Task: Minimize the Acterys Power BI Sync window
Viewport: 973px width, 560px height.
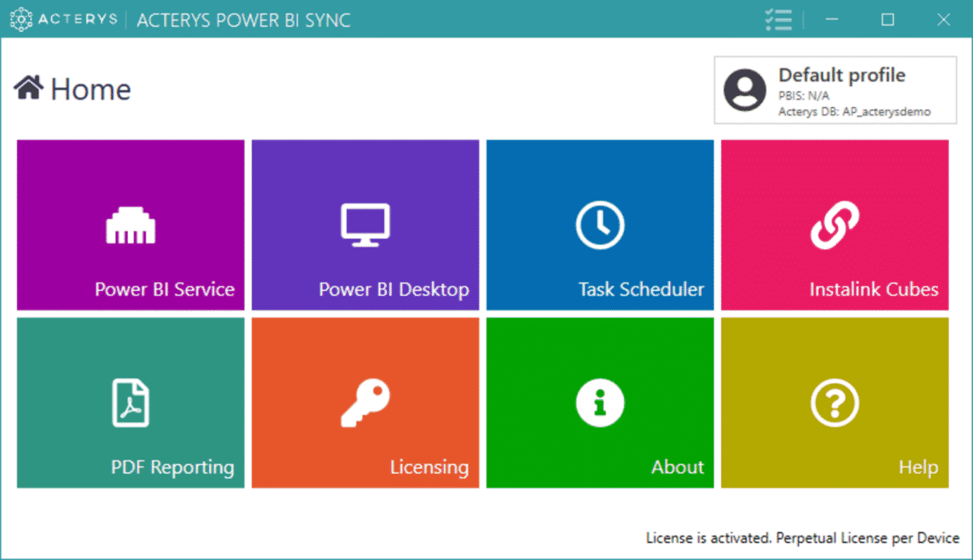Action: [x=831, y=20]
